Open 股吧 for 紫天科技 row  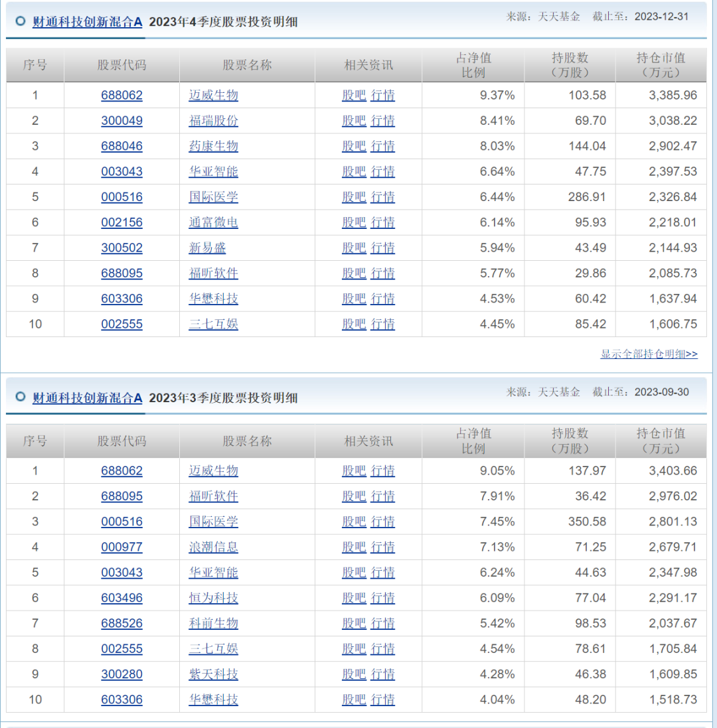tap(354, 674)
